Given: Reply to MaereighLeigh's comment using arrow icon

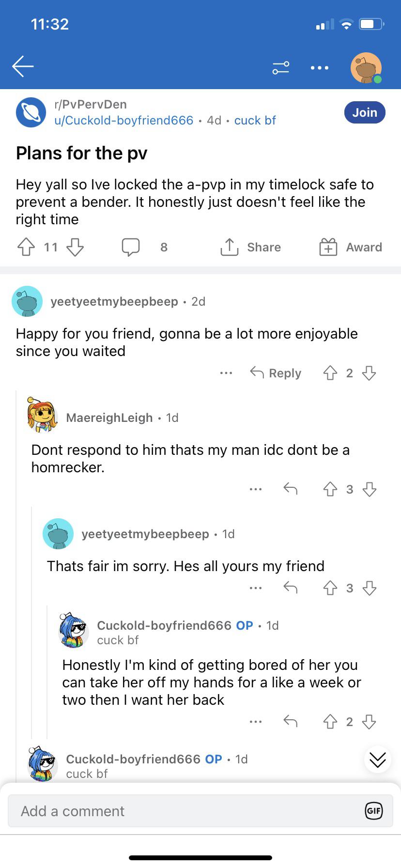Looking at the screenshot, I should [290, 489].
